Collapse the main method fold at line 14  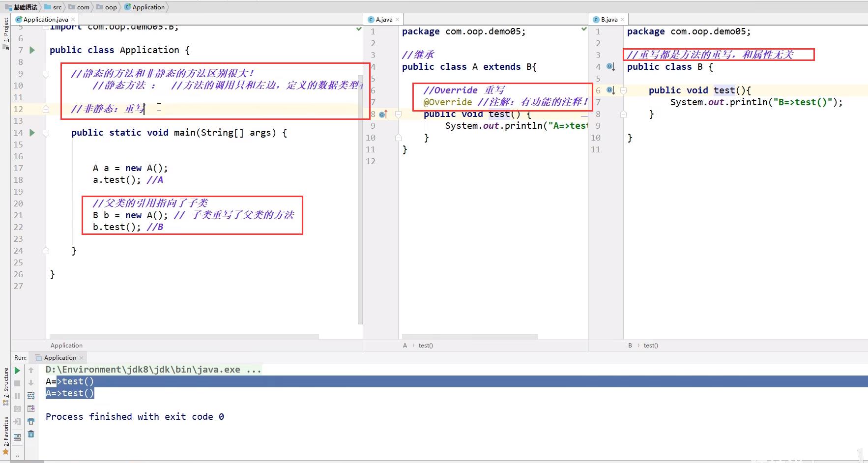coord(46,133)
